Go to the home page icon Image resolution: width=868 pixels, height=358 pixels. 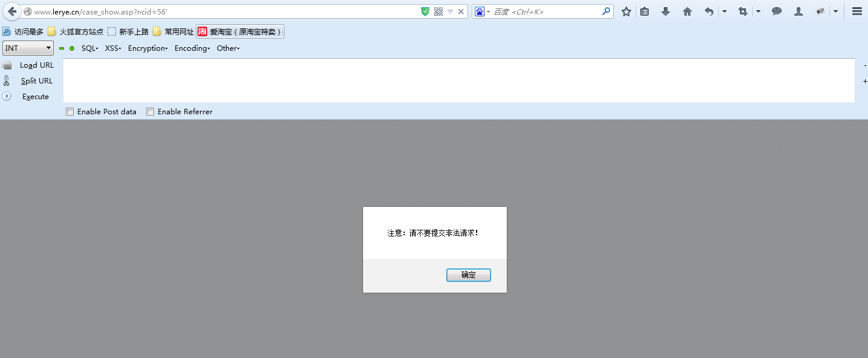[687, 11]
